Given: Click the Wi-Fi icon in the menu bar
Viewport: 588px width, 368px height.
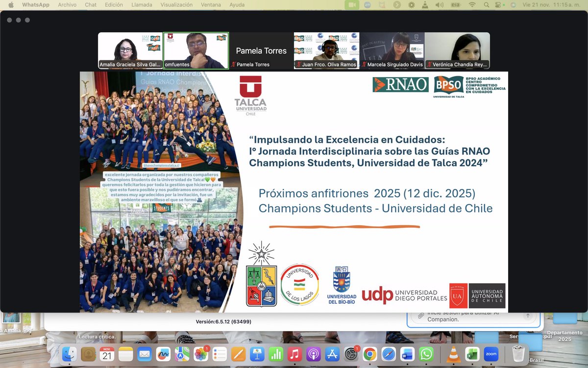Looking at the screenshot, I should pos(471,4).
